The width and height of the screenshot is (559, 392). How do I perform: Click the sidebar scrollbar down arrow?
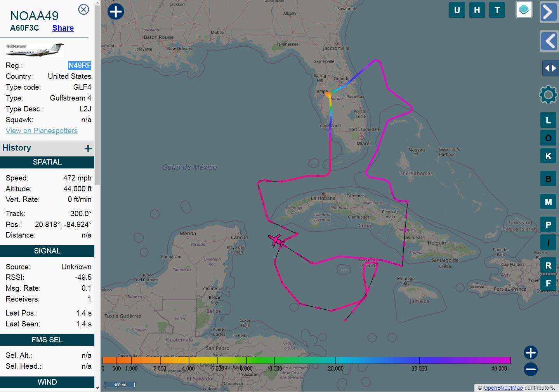pos(97,387)
